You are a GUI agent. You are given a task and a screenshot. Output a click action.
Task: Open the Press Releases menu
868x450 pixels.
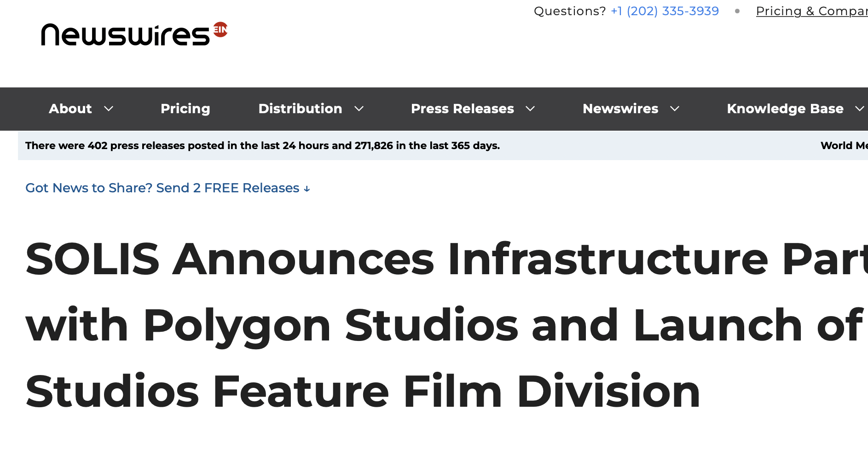[x=462, y=109]
